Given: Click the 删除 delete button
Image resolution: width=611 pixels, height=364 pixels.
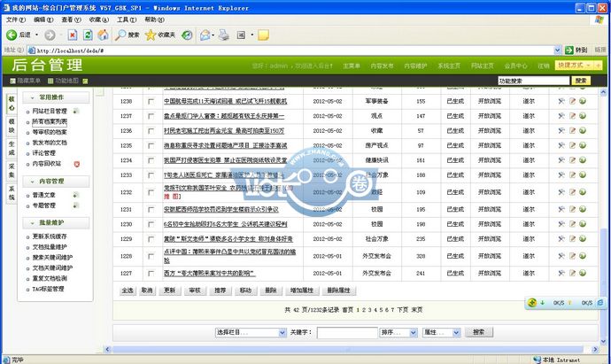Looking at the screenshot, I should (270, 290).
